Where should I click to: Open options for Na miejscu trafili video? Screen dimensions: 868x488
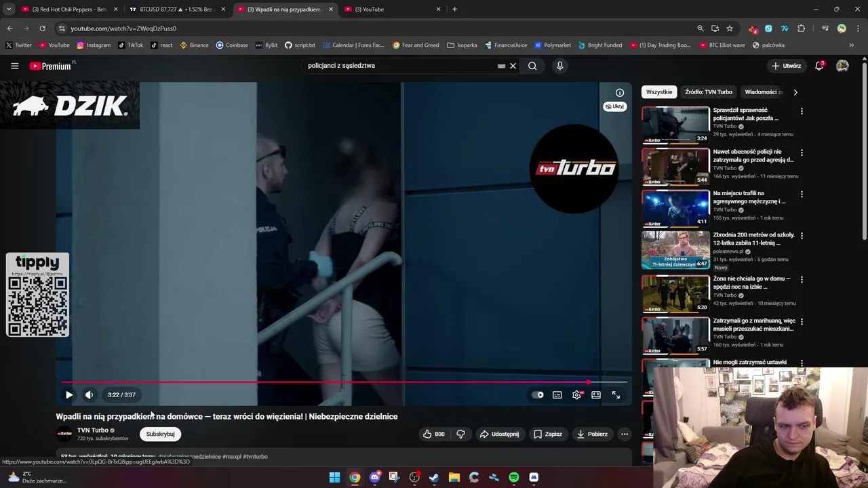click(x=802, y=194)
